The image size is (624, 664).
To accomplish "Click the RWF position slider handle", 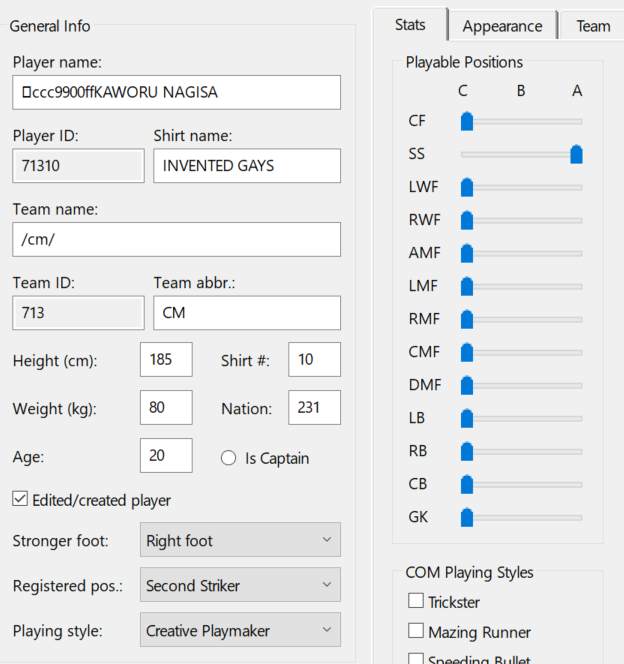I will point(467,220).
